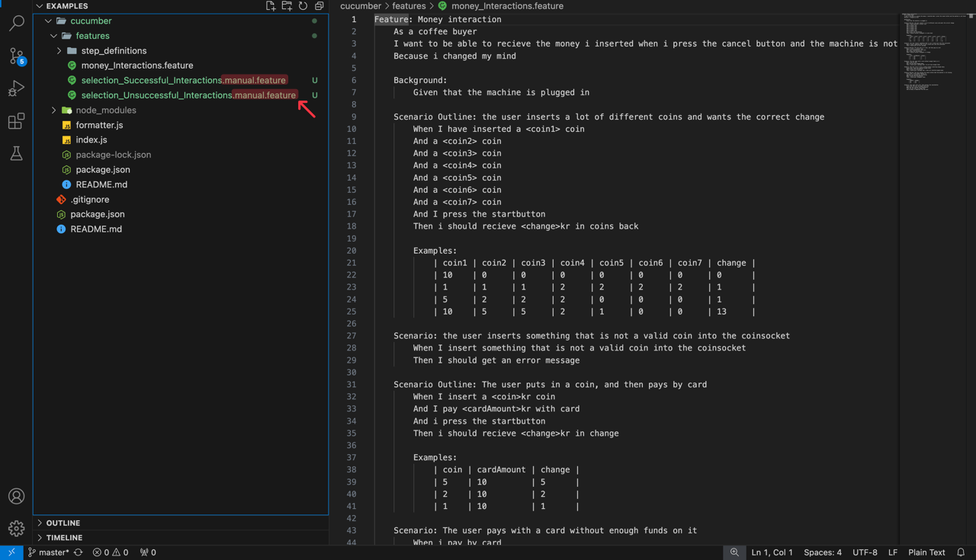Collapse all folders in the Explorer
The width and height of the screenshot is (976, 560).
pyautogui.click(x=319, y=5)
